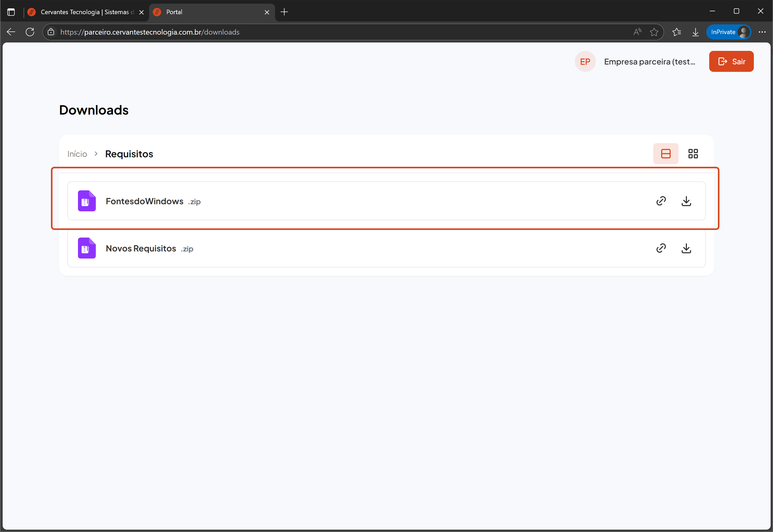This screenshot has height=532, width=773.
Task: Switch to grid view layout
Action: click(x=693, y=154)
